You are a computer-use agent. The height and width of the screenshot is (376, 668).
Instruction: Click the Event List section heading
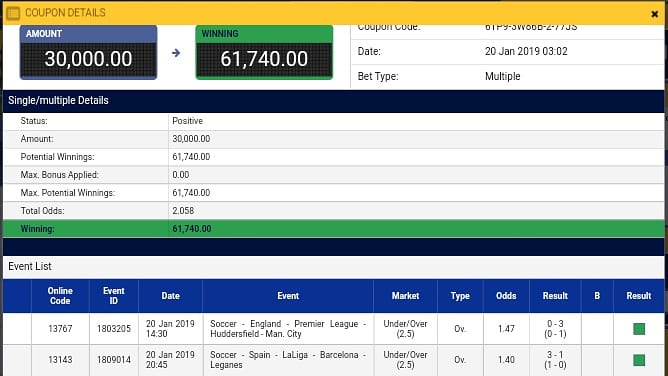30,267
